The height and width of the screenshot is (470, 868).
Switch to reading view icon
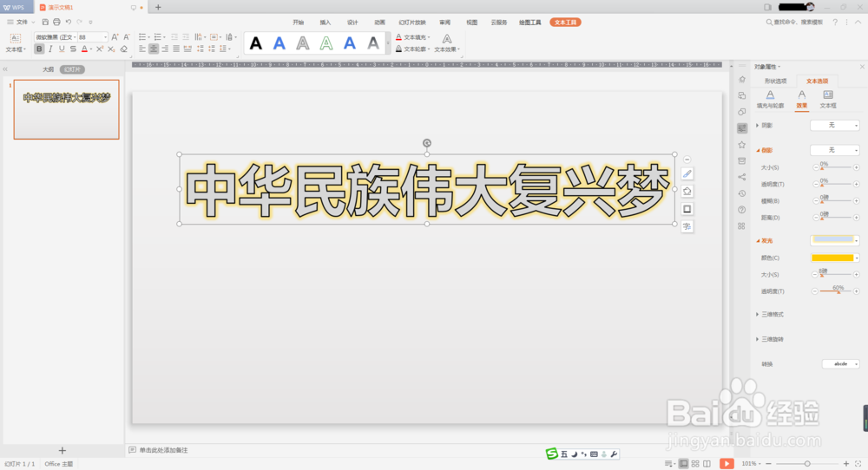point(707,464)
